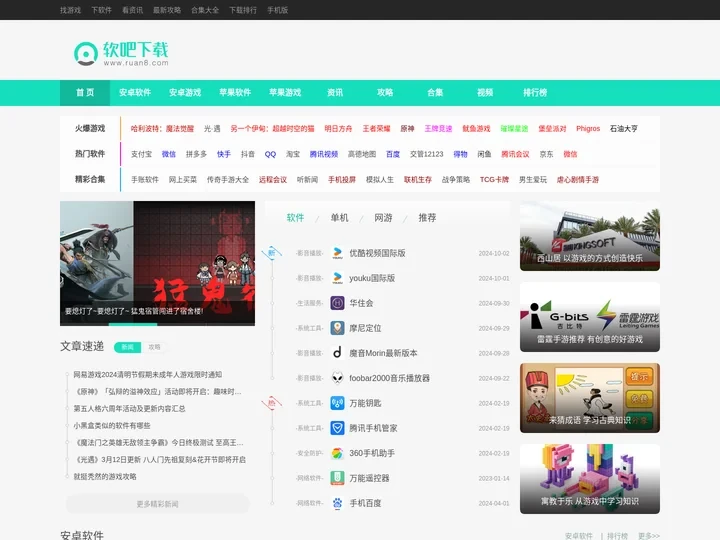Open the 虐心剧情手游 collection link
The image size is (720, 540).
pos(578,180)
